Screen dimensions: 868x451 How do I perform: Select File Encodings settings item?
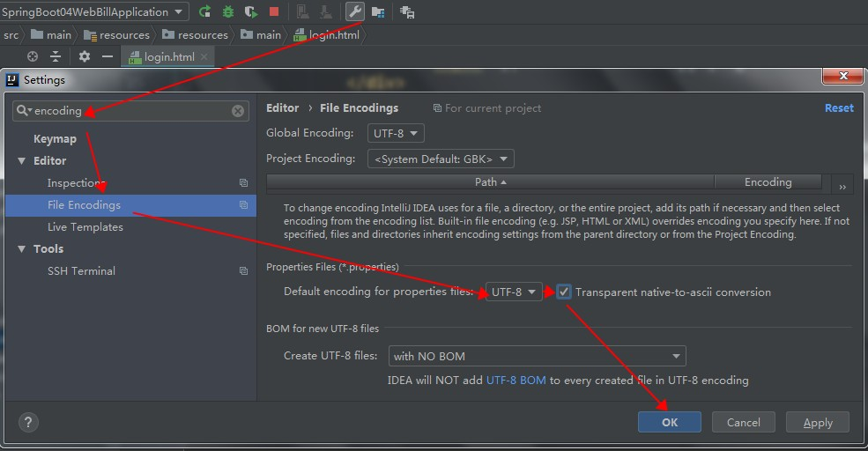[x=130, y=204]
